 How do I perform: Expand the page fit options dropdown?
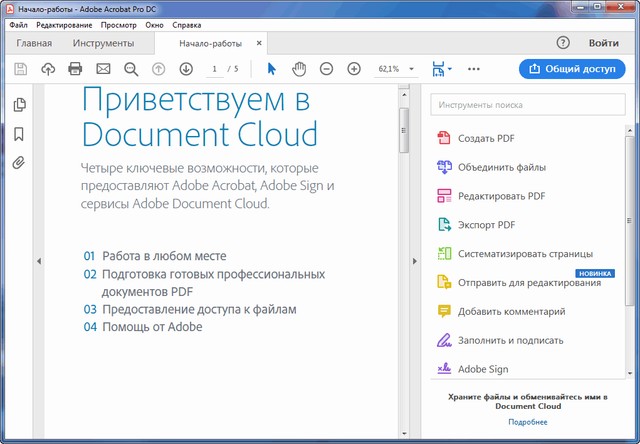(441, 69)
